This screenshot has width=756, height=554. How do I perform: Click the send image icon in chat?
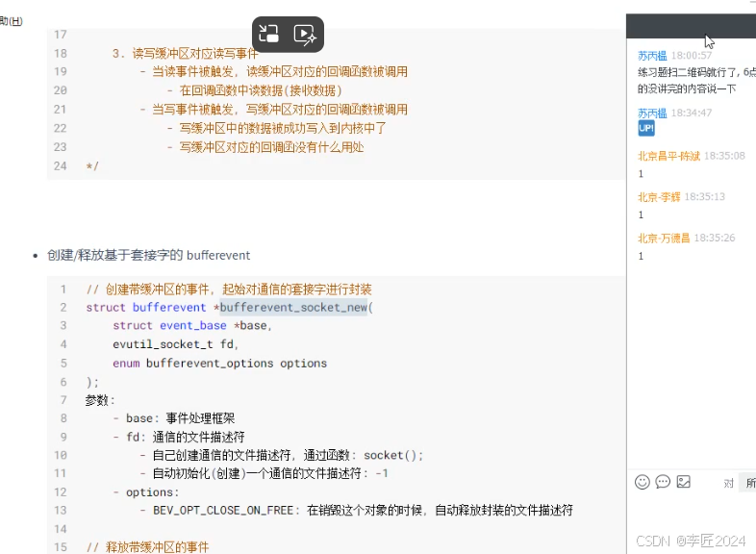click(x=684, y=482)
